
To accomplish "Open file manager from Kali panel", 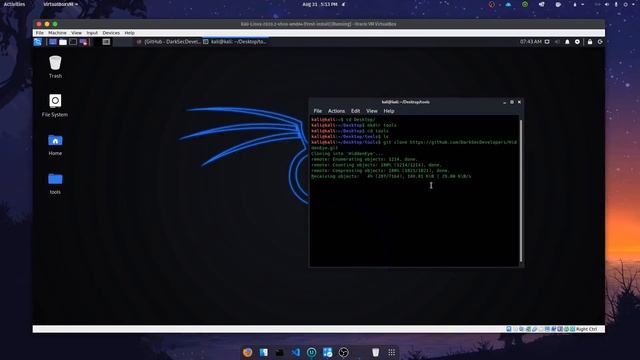I will click(63, 42).
